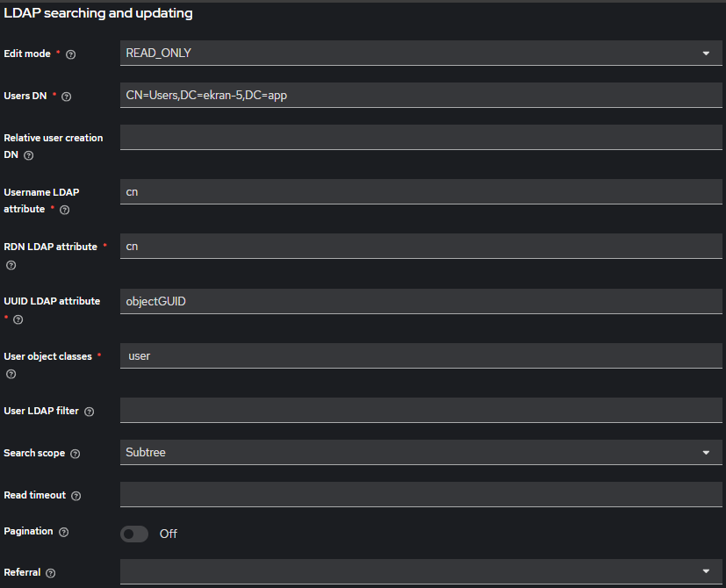The height and width of the screenshot is (588, 726).
Task: Show help for RDN LDAP attribute
Action: [x=11, y=265]
